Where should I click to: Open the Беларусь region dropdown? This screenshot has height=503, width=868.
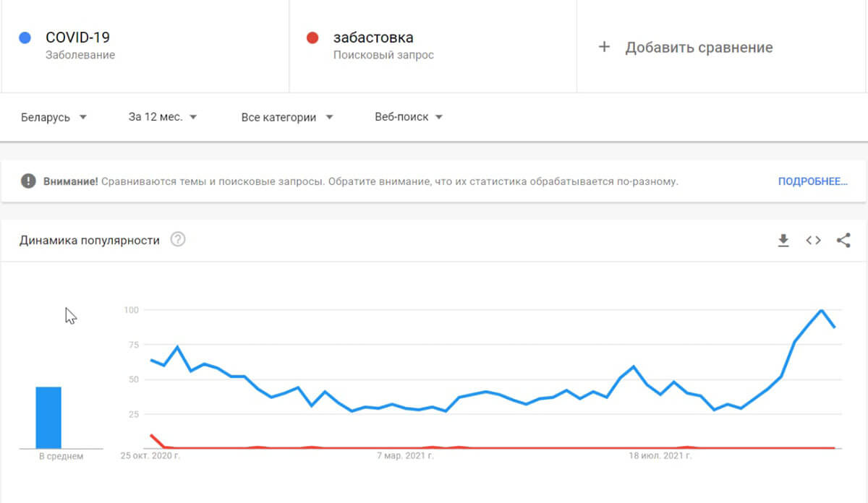[54, 117]
